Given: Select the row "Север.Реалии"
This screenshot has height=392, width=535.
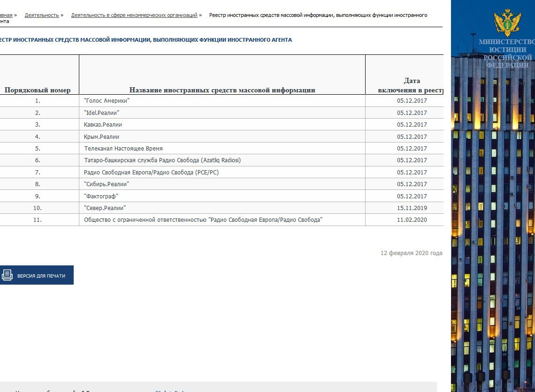Looking at the screenshot, I should (222, 208).
